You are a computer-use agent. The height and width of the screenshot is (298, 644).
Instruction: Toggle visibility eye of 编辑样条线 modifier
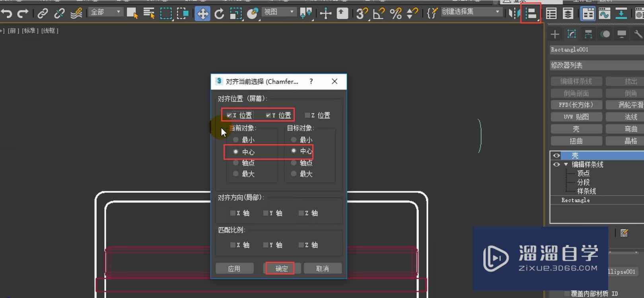[x=556, y=165]
